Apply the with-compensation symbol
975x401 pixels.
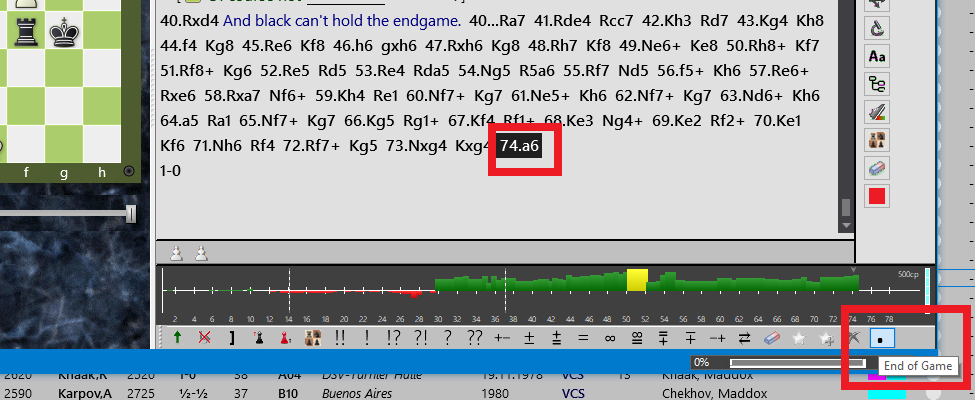coord(637,338)
